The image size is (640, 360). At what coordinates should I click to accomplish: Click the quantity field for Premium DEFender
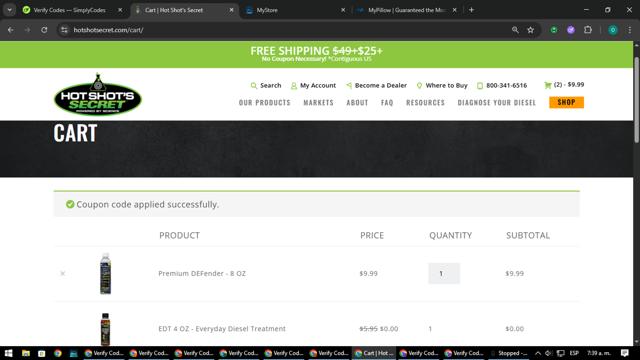(x=444, y=273)
